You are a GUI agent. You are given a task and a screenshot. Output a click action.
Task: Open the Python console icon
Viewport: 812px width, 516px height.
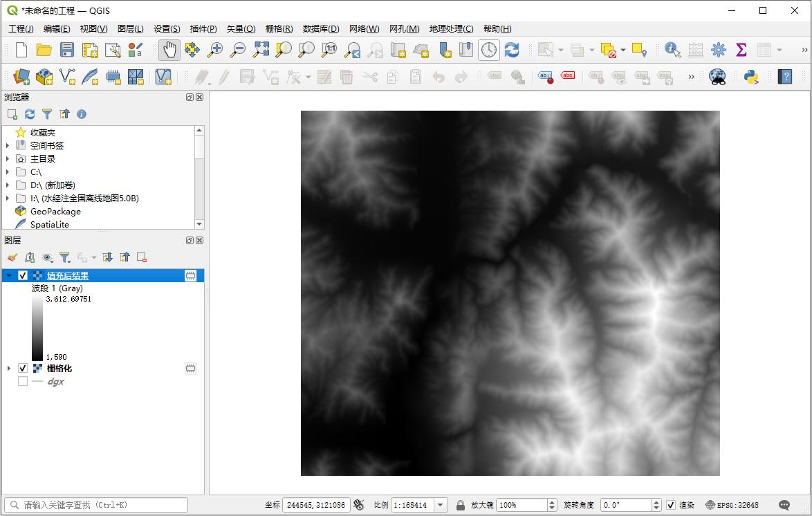coord(750,77)
